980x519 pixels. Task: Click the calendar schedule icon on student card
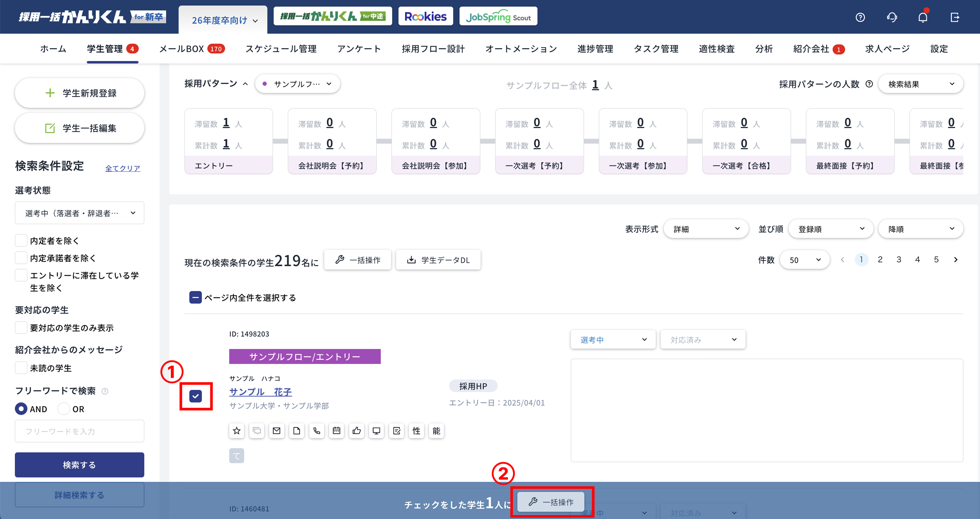click(x=337, y=430)
